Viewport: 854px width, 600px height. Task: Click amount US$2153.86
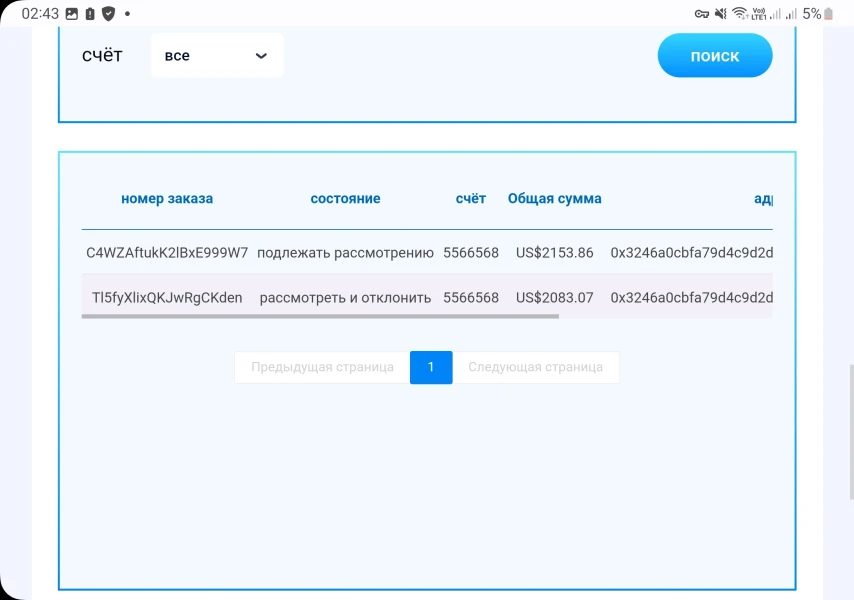coord(554,253)
